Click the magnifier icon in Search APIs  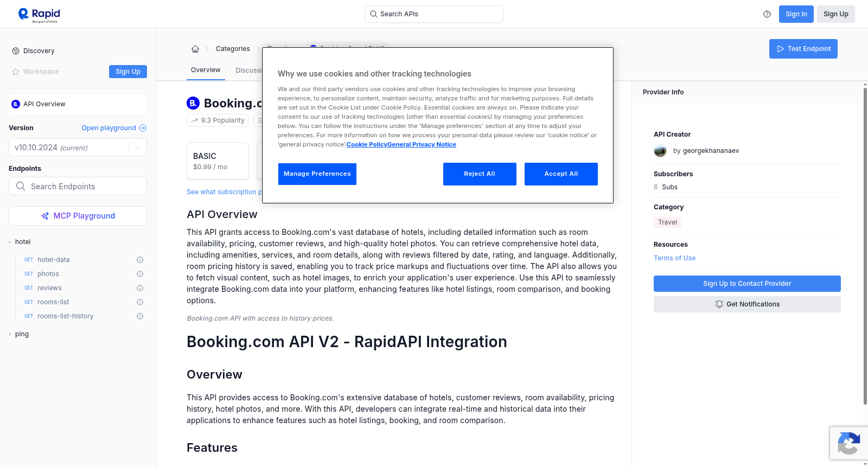click(373, 14)
